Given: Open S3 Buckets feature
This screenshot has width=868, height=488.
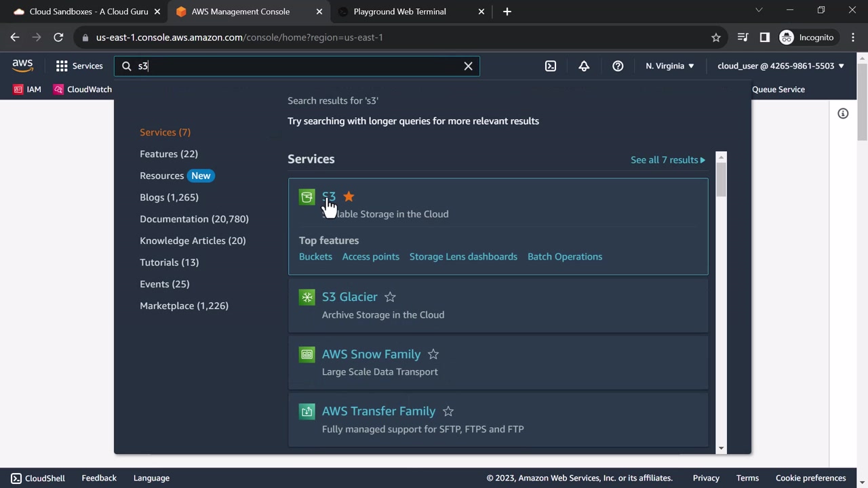Looking at the screenshot, I should tap(315, 256).
